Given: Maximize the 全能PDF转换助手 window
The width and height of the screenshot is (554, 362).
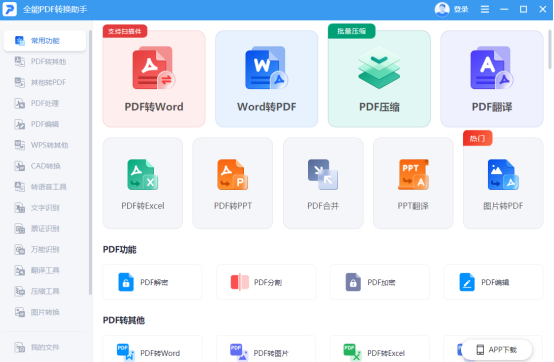Looking at the screenshot, I should (x=523, y=9).
